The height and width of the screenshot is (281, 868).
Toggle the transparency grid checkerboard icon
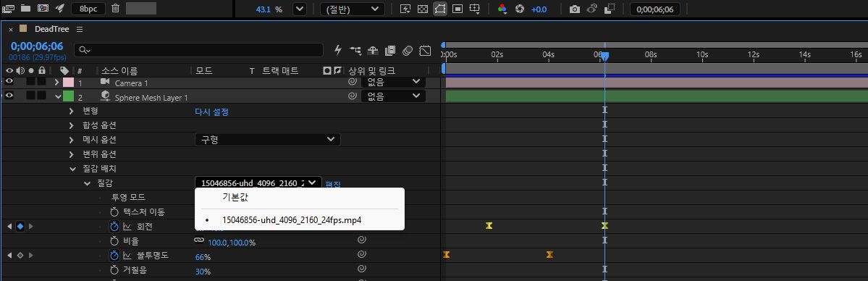tap(422, 9)
